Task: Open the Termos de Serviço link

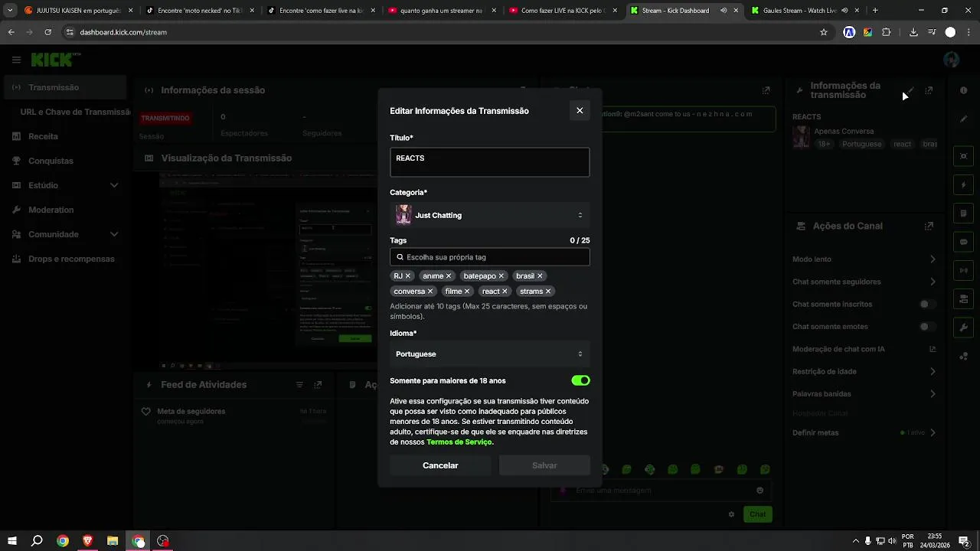Action: coord(459,442)
